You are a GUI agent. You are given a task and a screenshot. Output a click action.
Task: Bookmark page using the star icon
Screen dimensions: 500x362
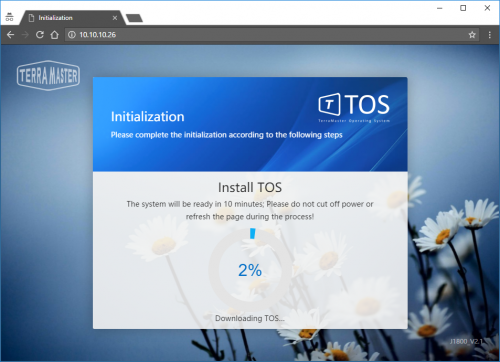(x=472, y=35)
